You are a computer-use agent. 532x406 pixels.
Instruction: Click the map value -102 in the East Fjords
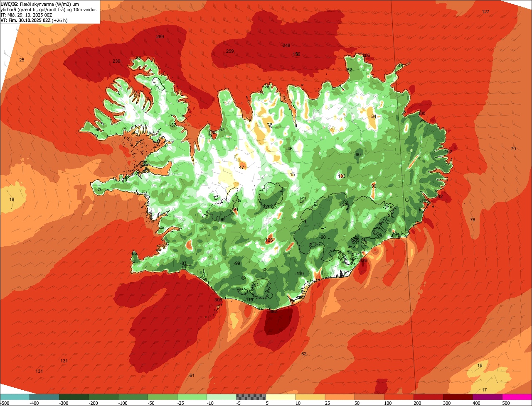click(447, 152)
